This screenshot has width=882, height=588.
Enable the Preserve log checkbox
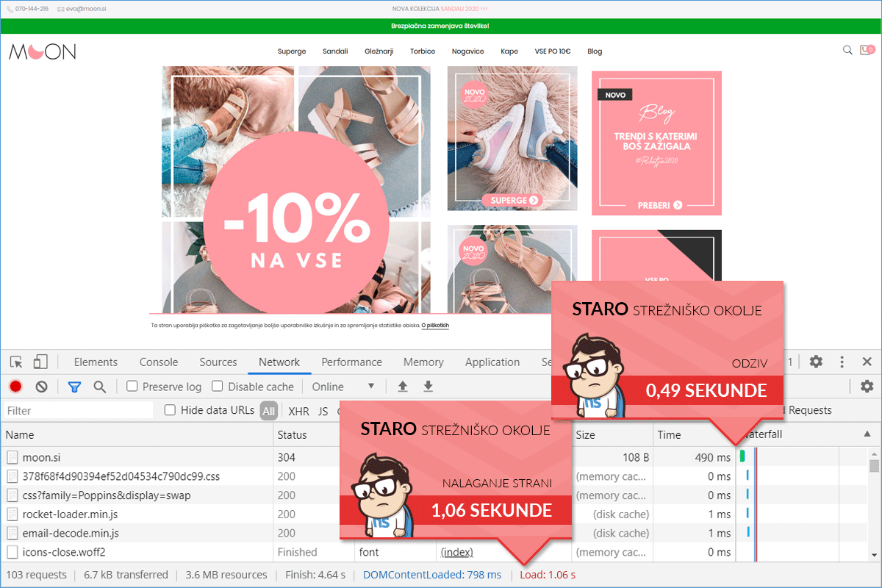[x=132, y=387]
